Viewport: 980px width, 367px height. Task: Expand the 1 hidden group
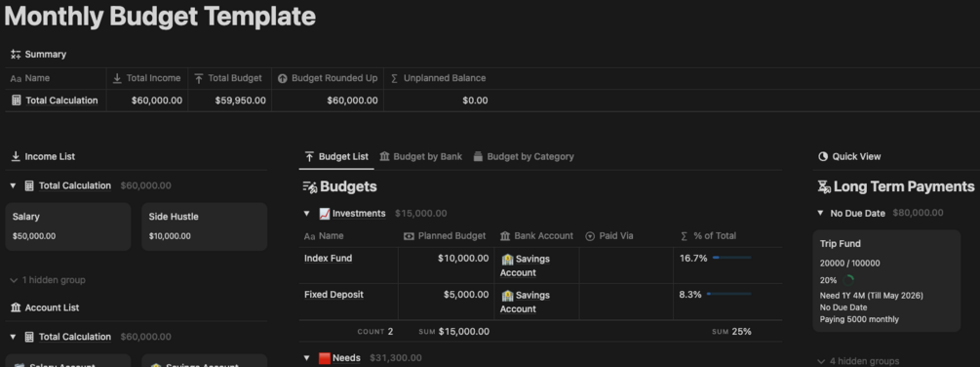(x=48, y=280)
